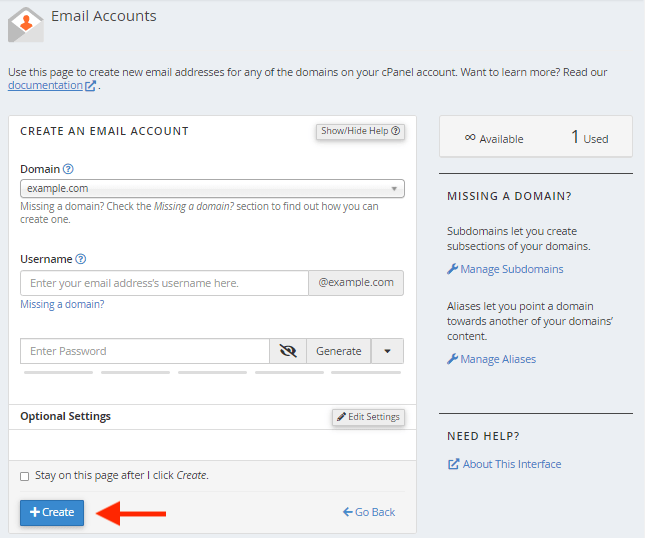Image resolution: width=645 pixels, height=538 pixels.
Task: Expand the password Generate options arrow
Action: tap(387, 351)
